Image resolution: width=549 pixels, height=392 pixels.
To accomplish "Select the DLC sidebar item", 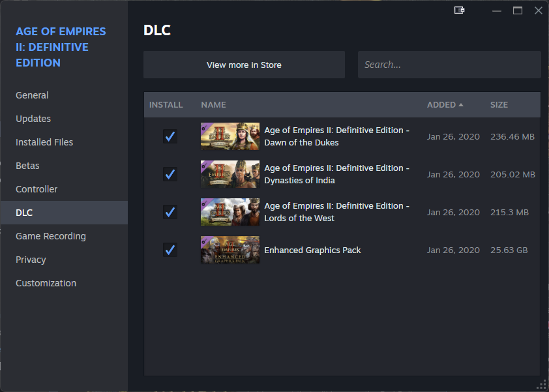I will (x=64, y=213).
